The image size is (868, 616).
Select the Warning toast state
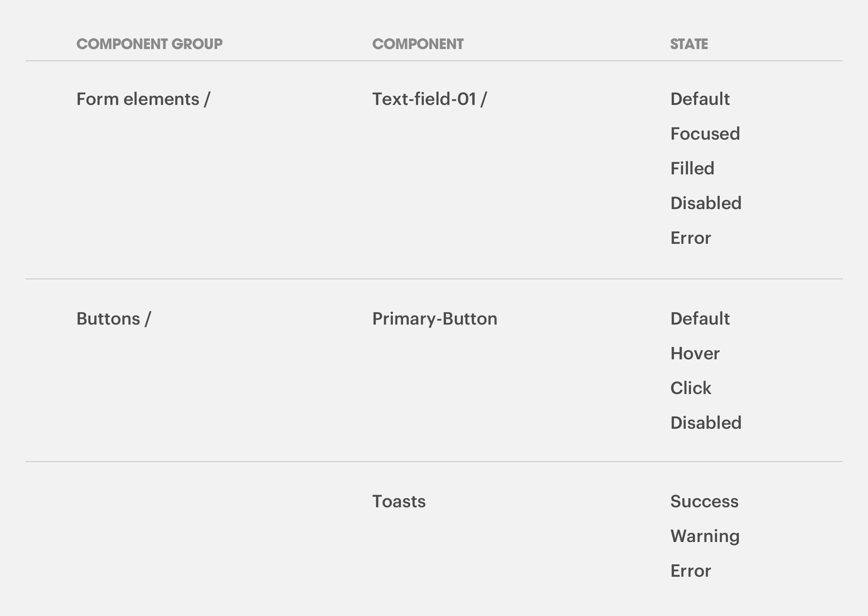coord(705,536)
